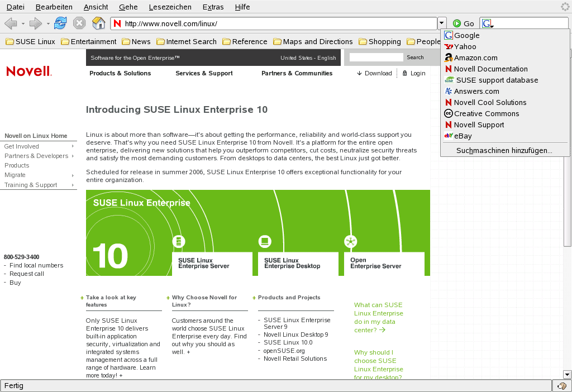Open the Datei menu
The height and width of the screenshot is (392, 572).
point(16,7)
